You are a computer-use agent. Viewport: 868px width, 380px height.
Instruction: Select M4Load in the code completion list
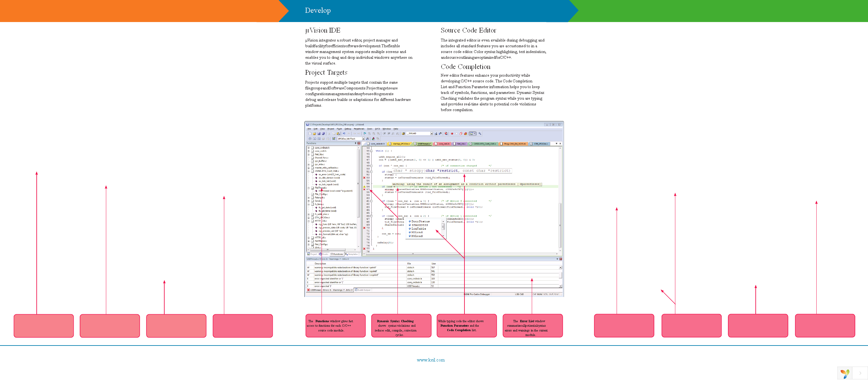click(416, 236)
